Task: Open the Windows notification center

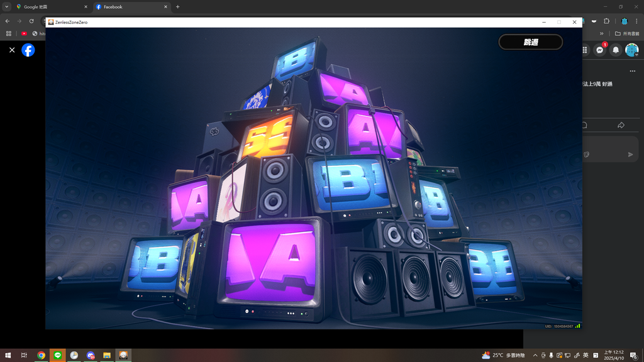Action: pos(634,356)
